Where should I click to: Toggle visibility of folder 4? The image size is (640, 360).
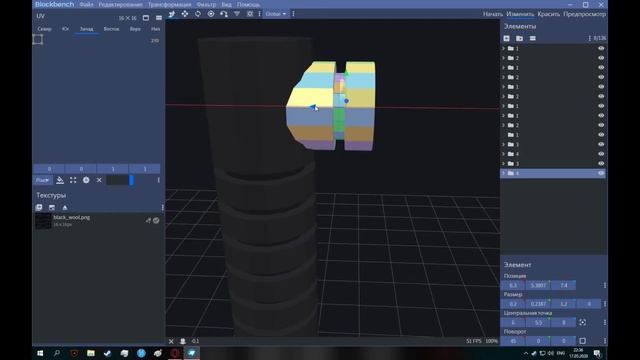click(x=601, y=154)
